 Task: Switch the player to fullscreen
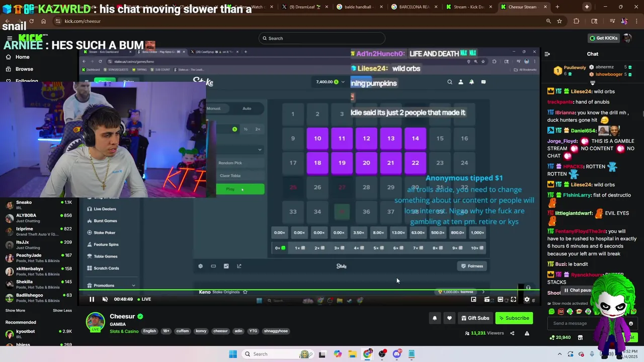[513, 299]
